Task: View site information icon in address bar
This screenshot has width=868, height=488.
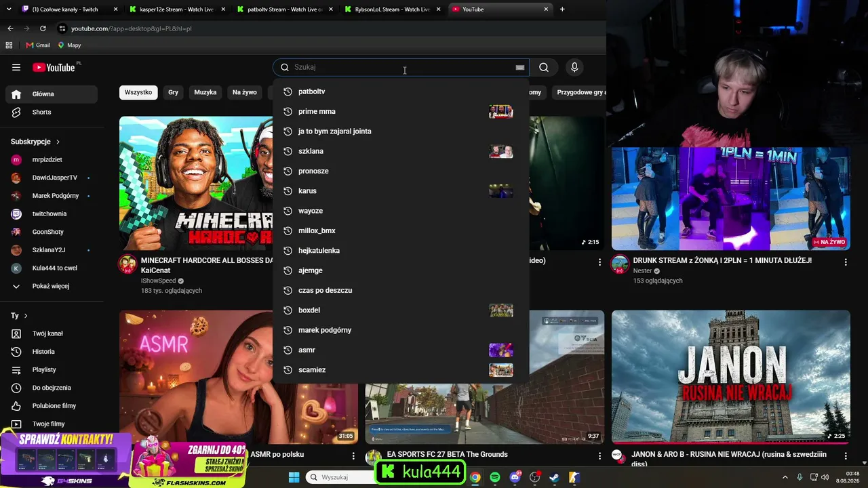Action: tap(62, 28)
